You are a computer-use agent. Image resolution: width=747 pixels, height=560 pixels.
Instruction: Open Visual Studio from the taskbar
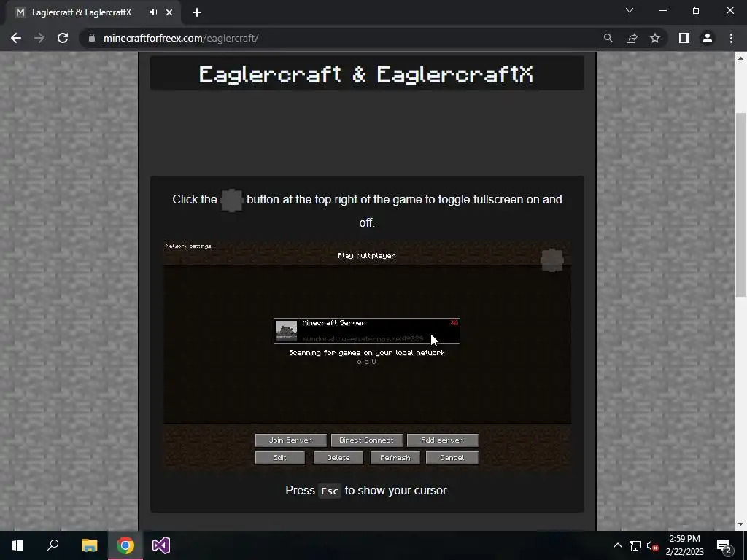click(161, 545)
